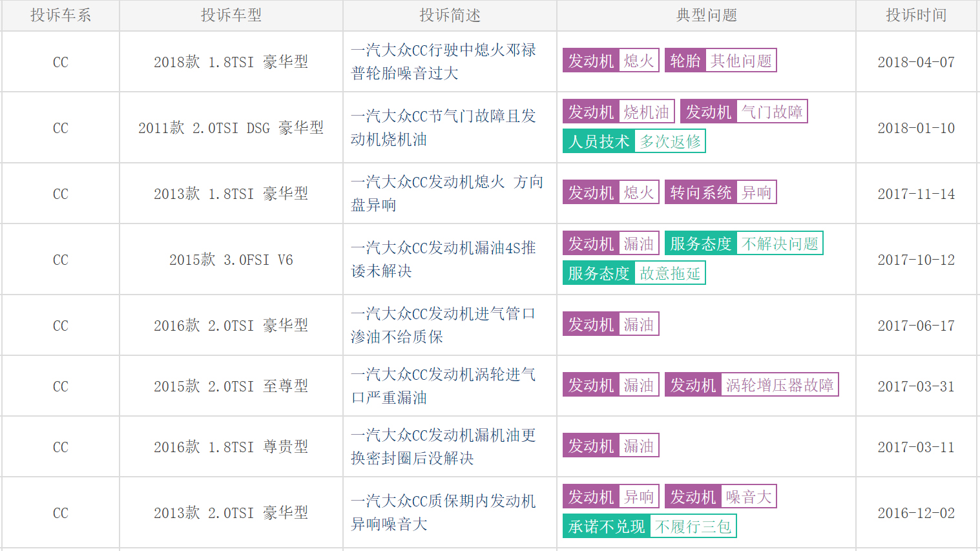
Task: Click the 转向系统 异响 tag
Action: (720, 192)
